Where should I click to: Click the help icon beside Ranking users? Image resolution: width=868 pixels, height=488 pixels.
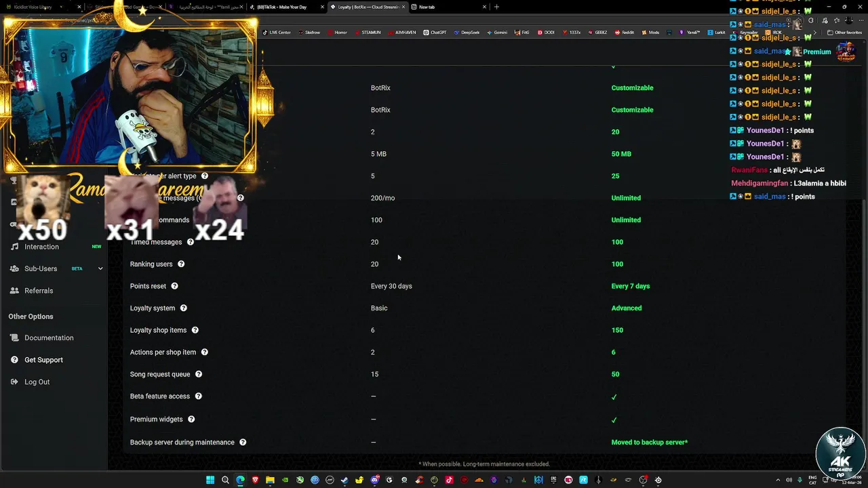click(x=181, y=264)
